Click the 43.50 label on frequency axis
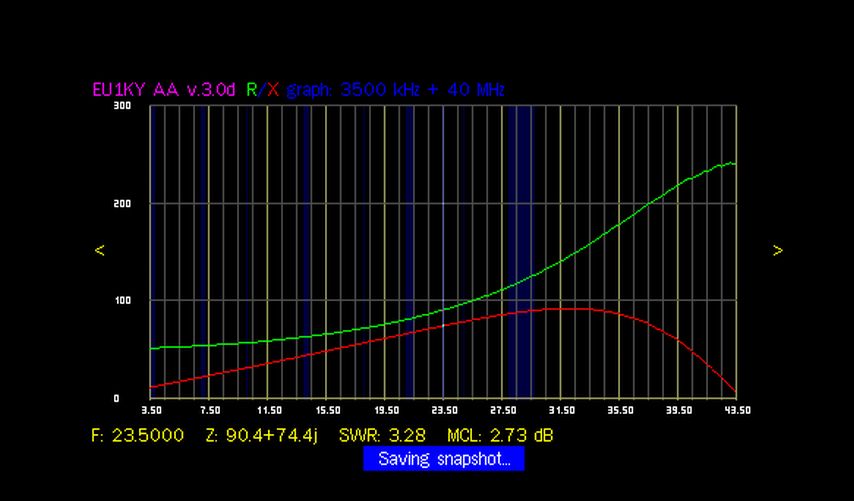This screenshot has height=501, width=854. point(736,410)
